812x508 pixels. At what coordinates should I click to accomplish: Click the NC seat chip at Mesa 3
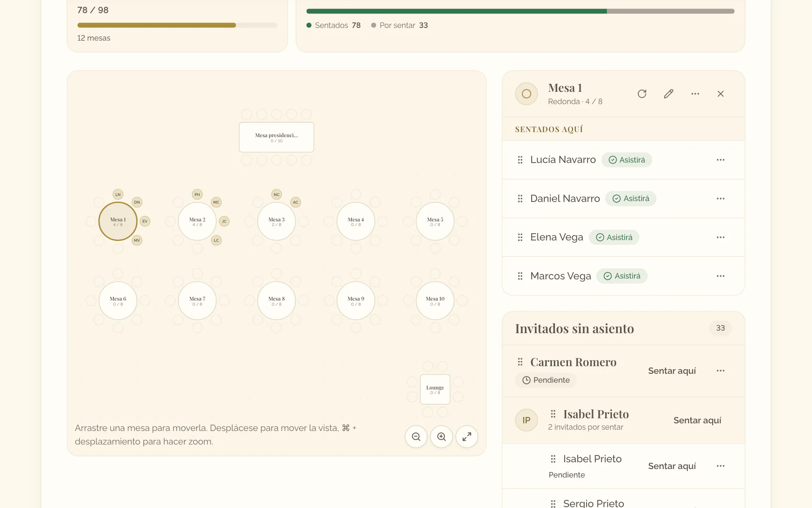pos(277,194)
